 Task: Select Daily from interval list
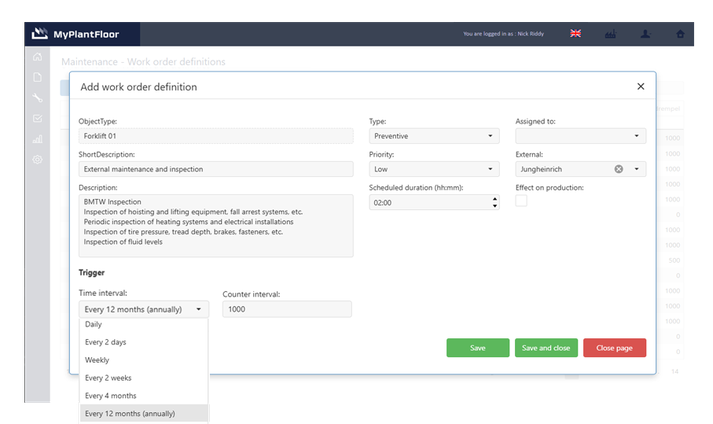[x=144, y=324]
